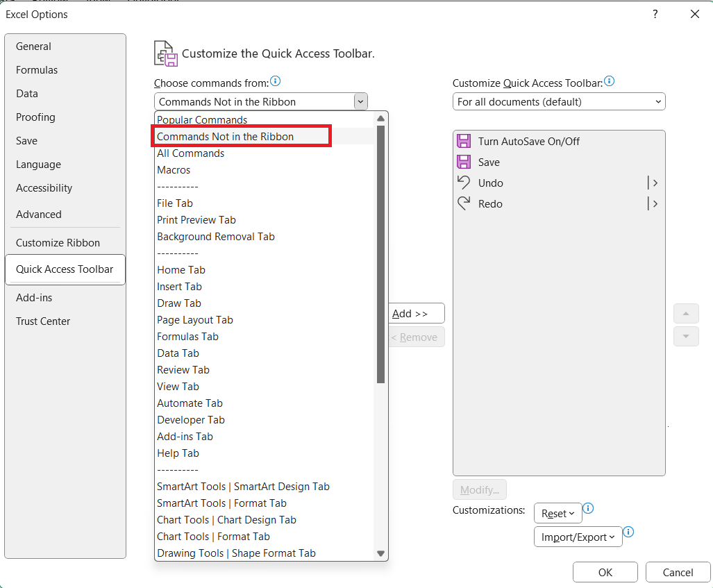Open the Customize Ribbon settings page

[58, 242]
